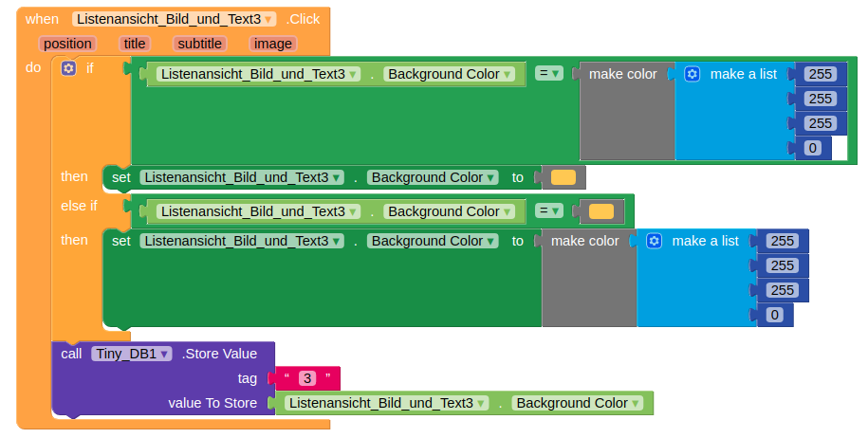
Task: Click top 255 in second make a list
Action: (x=783, y=241)
